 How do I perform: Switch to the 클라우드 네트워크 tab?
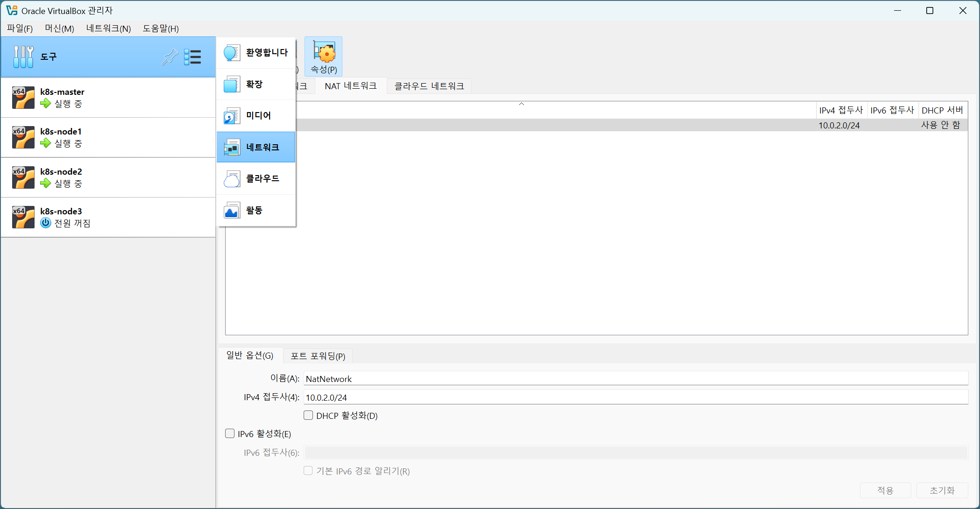tap(429, 86)
